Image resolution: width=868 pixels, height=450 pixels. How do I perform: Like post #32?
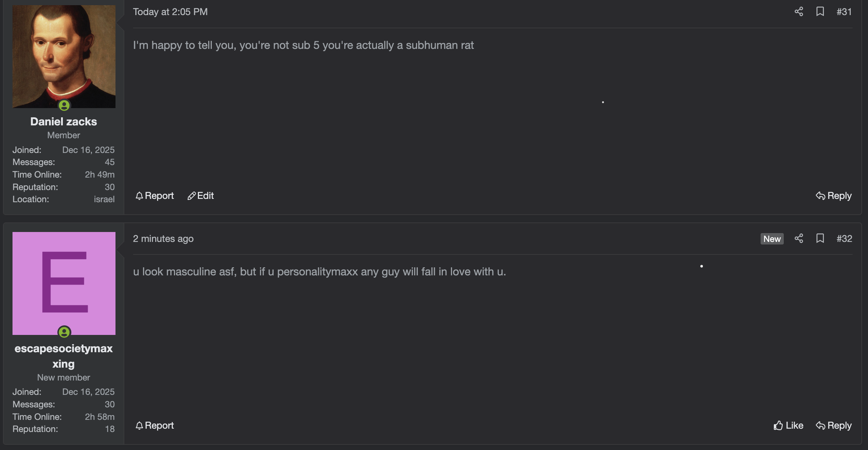coord(788,425)
